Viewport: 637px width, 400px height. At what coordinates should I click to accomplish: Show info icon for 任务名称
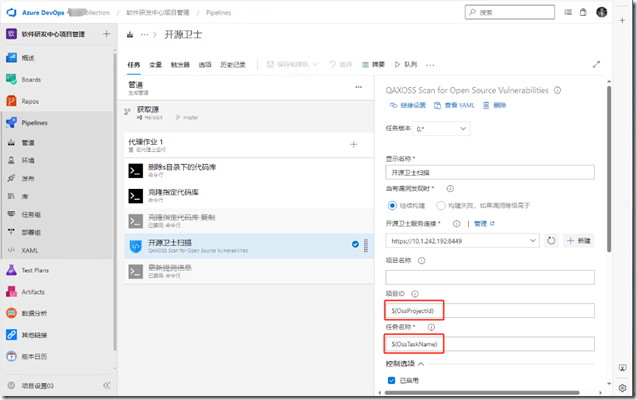click(431, 327)
